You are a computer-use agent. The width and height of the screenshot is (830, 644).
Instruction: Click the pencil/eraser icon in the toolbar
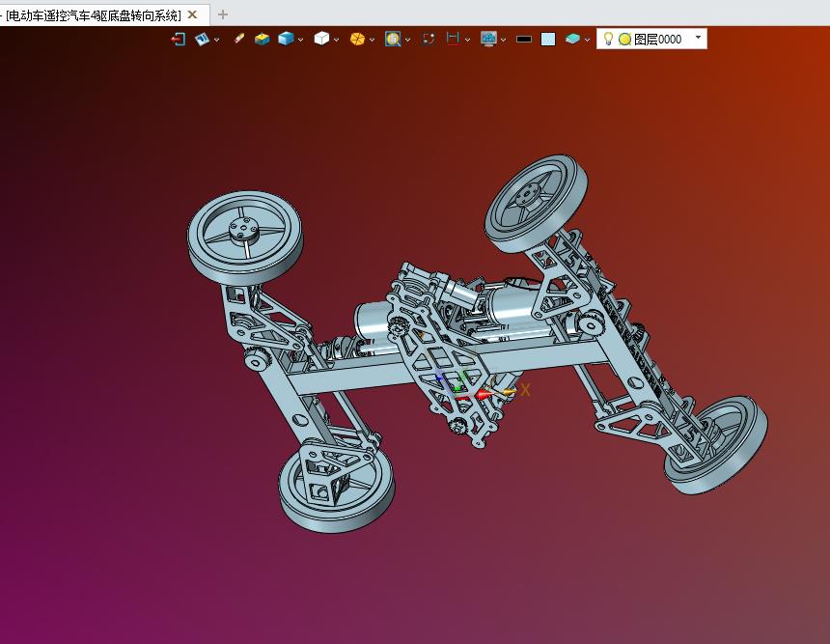(238, 39)
